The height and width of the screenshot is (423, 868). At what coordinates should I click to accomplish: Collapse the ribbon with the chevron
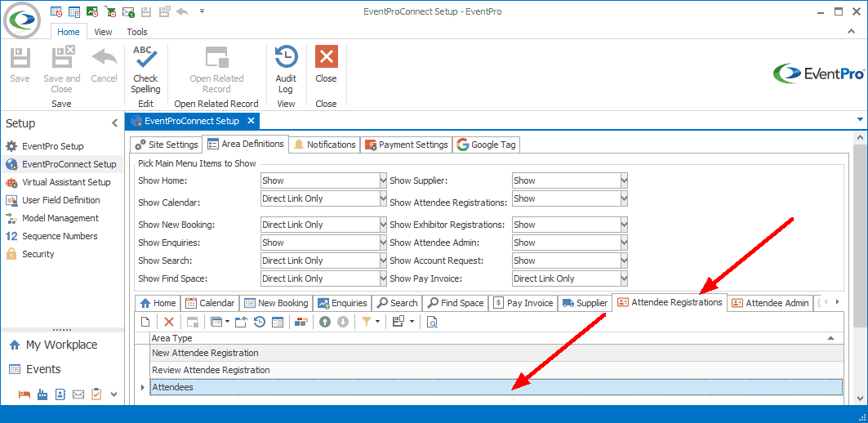click(x=852, y=32)
